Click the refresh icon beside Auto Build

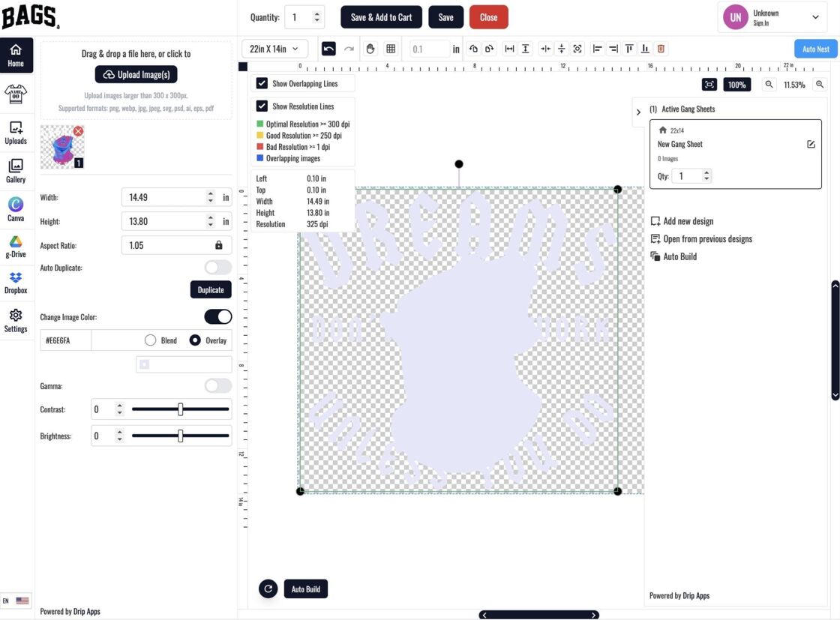pyautogui.click(x=268, y=589)
